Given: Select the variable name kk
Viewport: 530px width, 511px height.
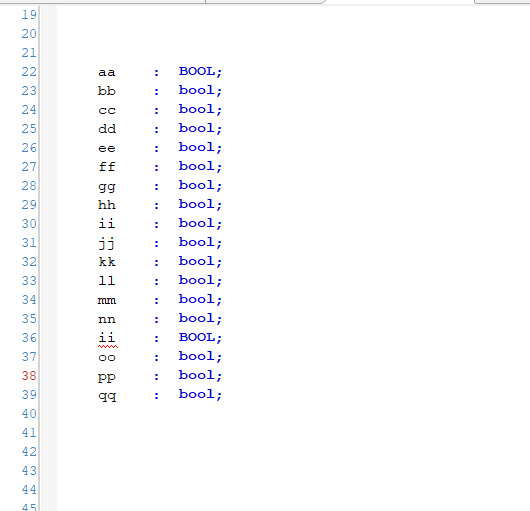Looking at the screenshot, I should [107, 262].
